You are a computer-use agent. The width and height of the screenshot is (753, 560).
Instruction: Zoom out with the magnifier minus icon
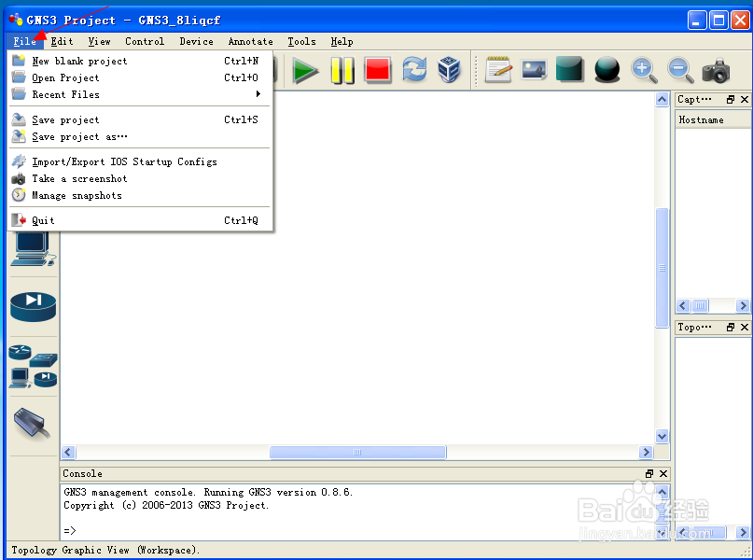(680, 70)
